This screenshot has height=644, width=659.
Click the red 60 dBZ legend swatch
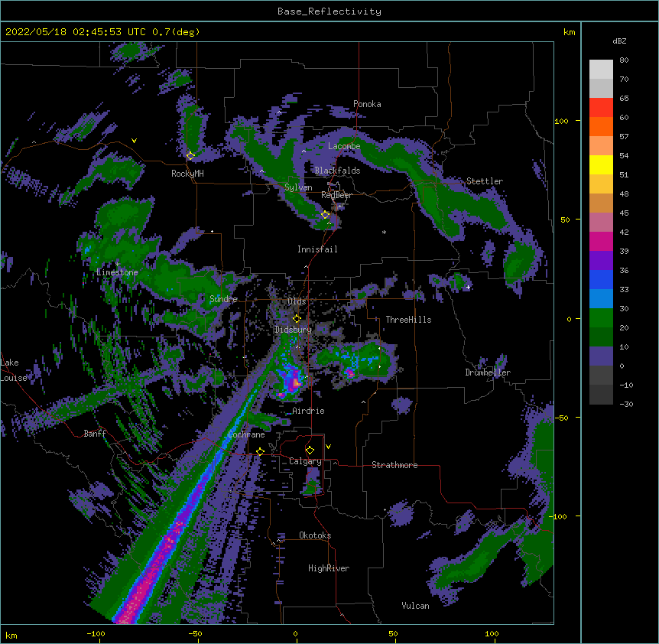[x=601, y=107]
